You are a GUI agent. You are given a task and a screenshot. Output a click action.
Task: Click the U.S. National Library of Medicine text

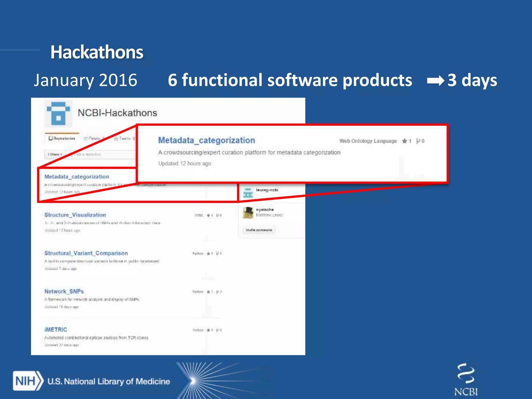[x=109, y=381]
